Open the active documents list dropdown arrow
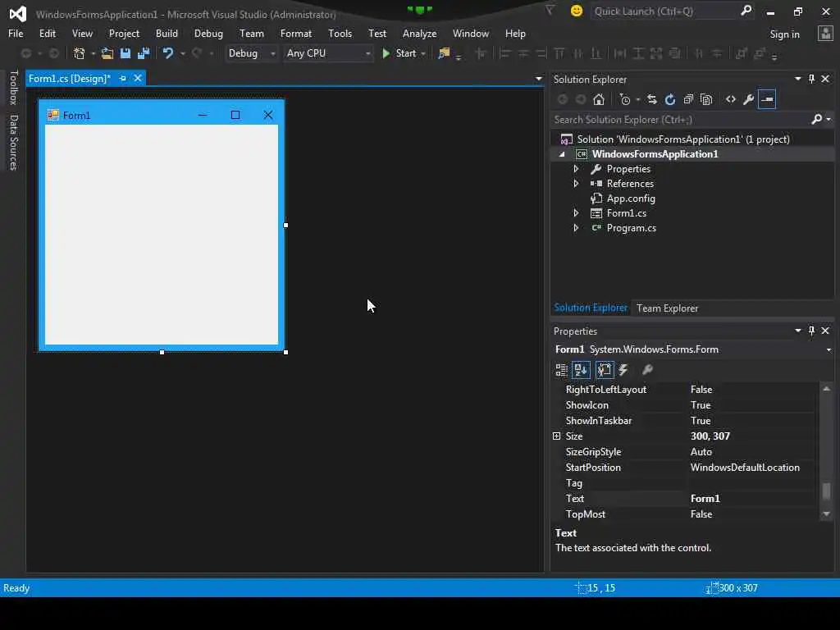This screenshot has height=630, width=840. [538, 79]
